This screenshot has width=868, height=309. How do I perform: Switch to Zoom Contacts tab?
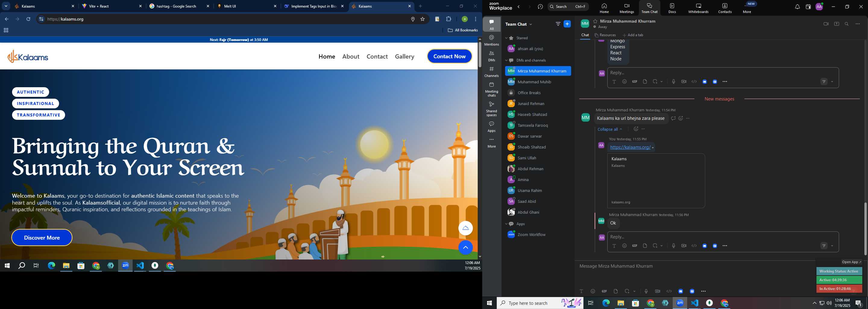pyautogui.click(x=725, y=8)
